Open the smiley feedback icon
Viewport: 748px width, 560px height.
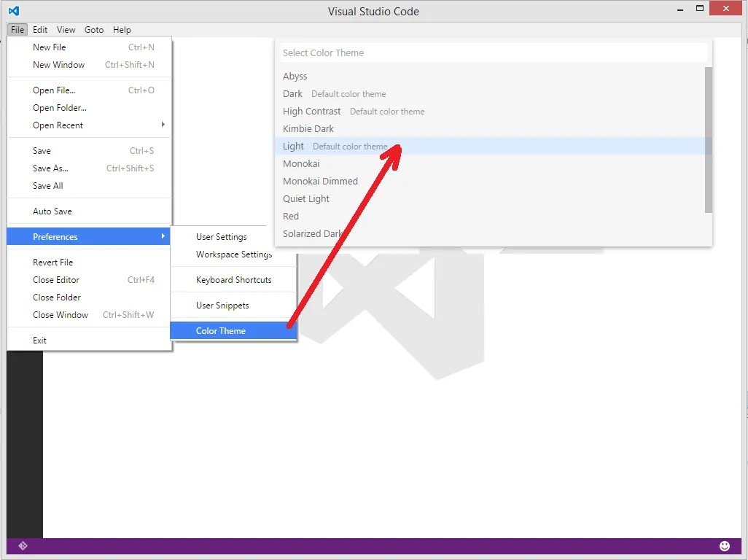[724, 545]
